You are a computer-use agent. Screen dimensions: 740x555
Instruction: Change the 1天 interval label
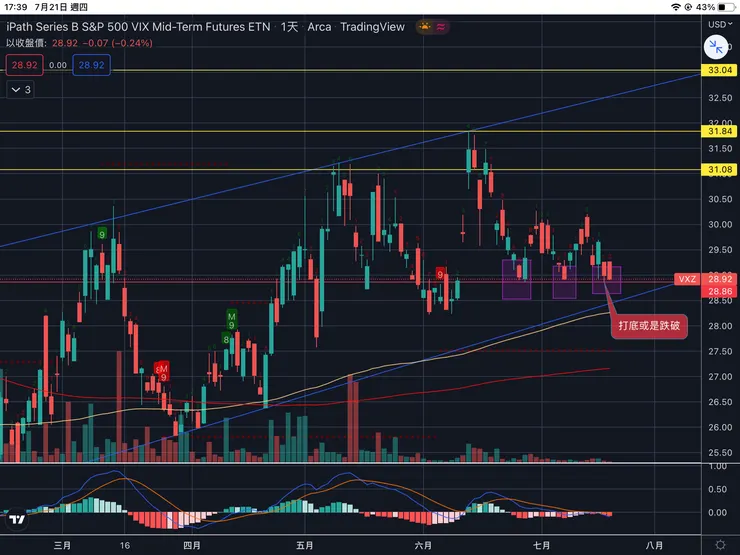pos(289,27)
